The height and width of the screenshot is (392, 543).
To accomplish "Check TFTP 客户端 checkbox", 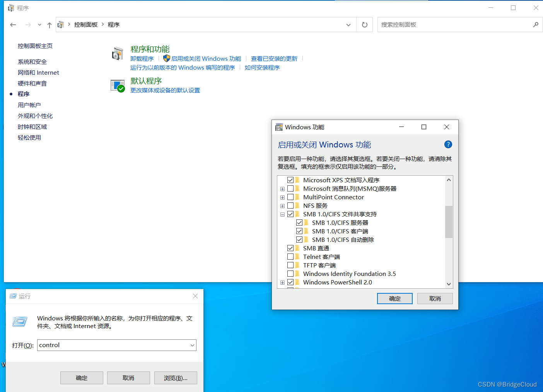I will [x=290, y=265].
